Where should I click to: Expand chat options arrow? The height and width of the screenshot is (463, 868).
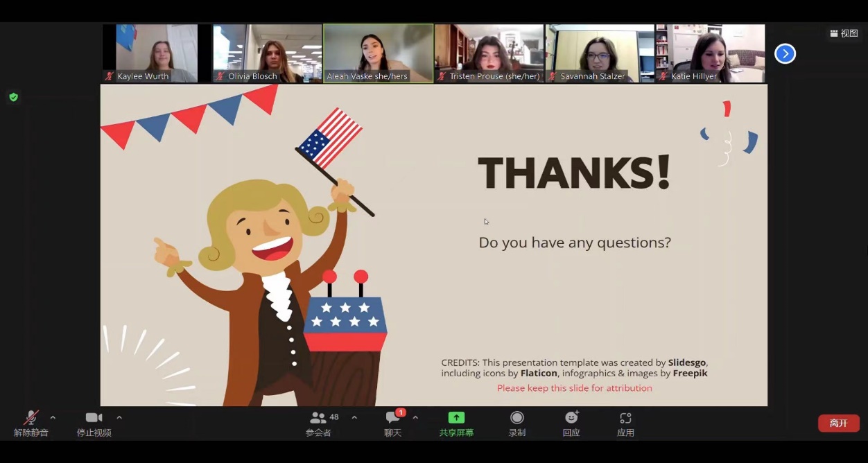[415, 417]
